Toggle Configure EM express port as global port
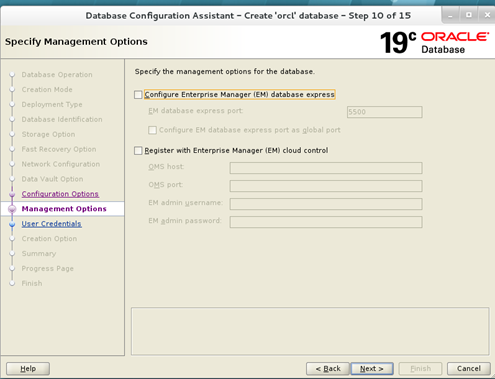 click(152, 130)
